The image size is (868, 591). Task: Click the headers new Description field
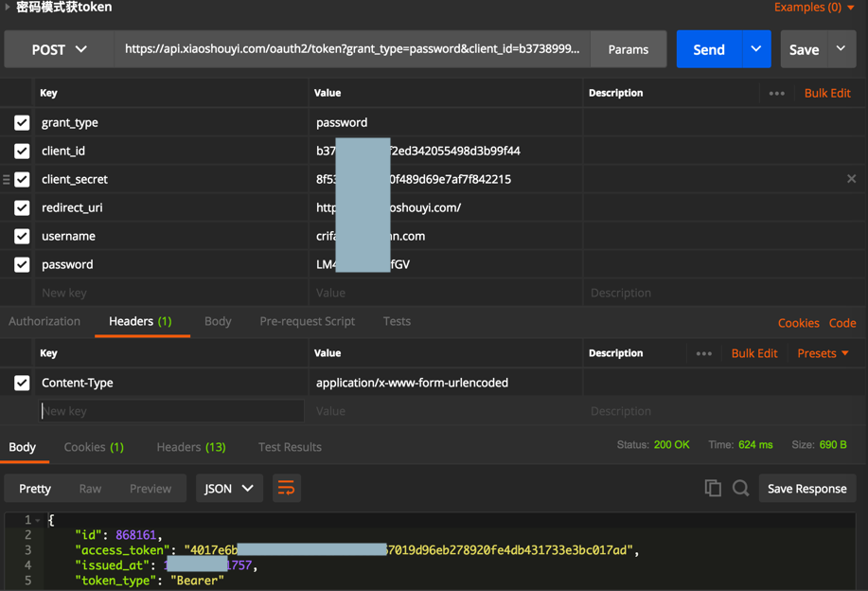tap(724, 411)
